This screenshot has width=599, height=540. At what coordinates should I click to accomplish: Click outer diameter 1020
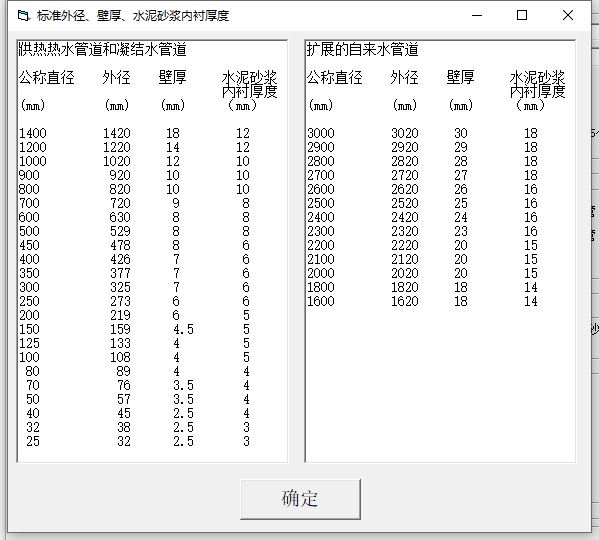tap(117, 161)
